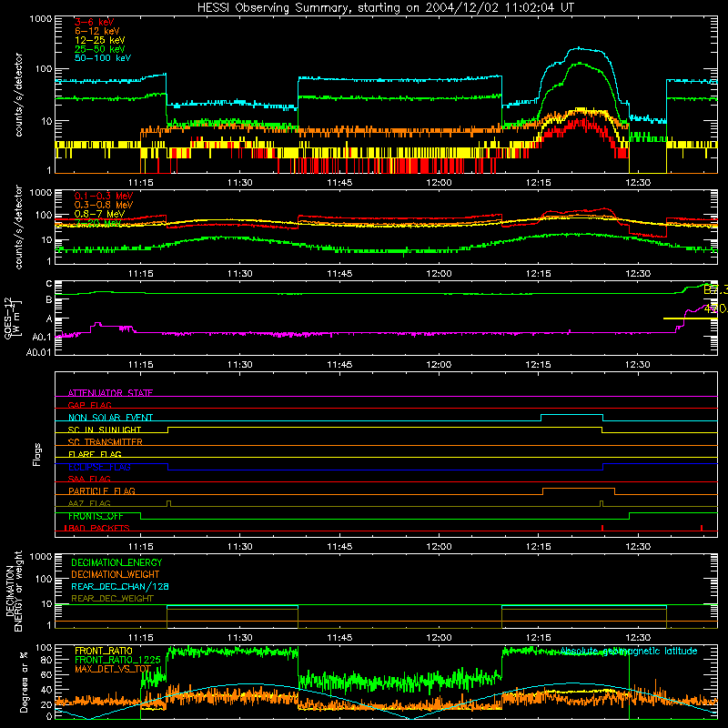728x728 pixels.
Task: Click the C class tick label in GOES panel
Action: (x=49, y=284)
